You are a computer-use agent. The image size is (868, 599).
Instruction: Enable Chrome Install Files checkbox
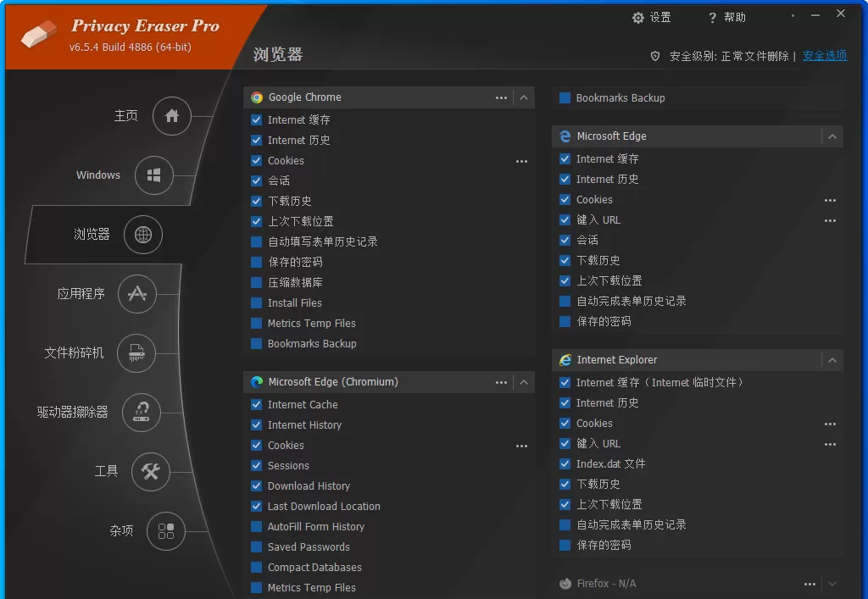click(256, 303)
